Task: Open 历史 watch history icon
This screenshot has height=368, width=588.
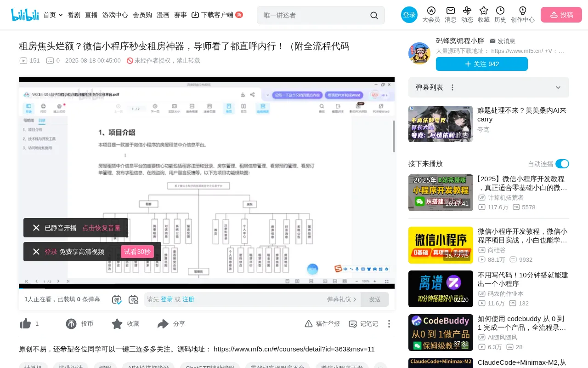Action: 500,15
